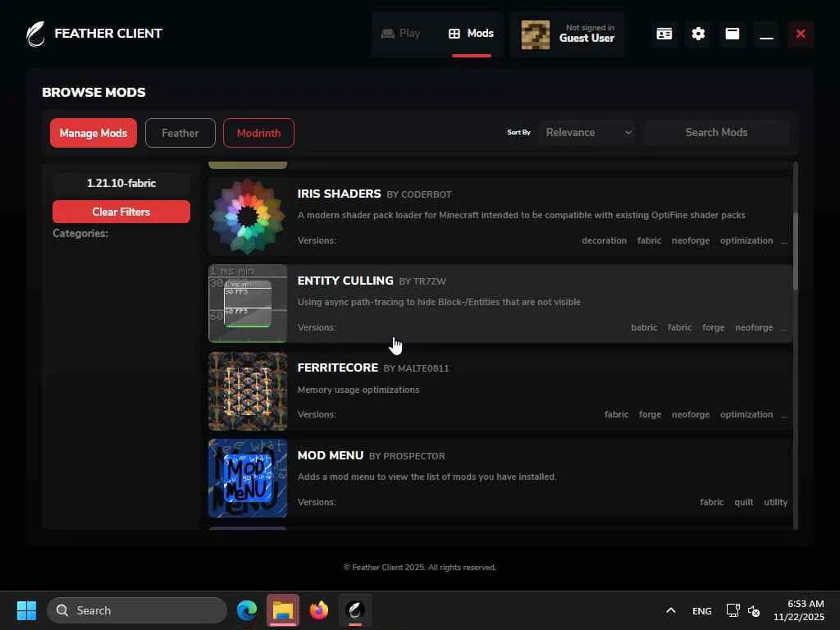Open the ENTITY CULLING mod title
The height and width of the screenshot is (630, 840).
pos(345,281)
